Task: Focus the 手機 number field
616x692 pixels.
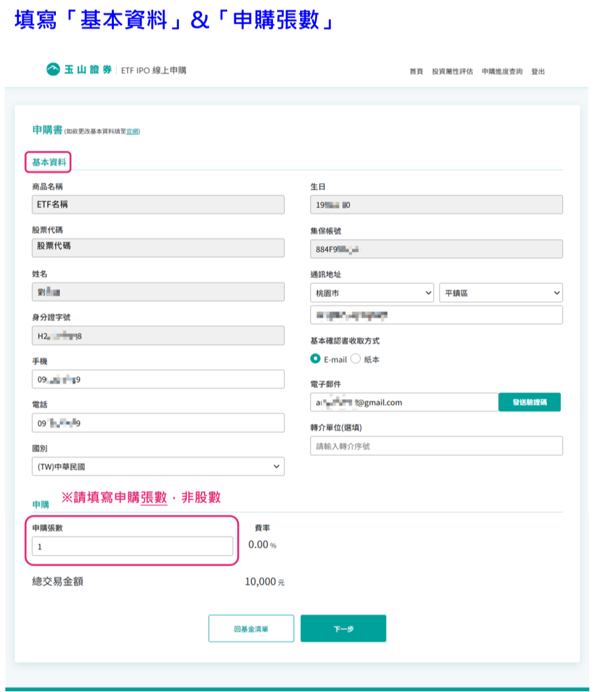Action: click(x=158, y=380)
